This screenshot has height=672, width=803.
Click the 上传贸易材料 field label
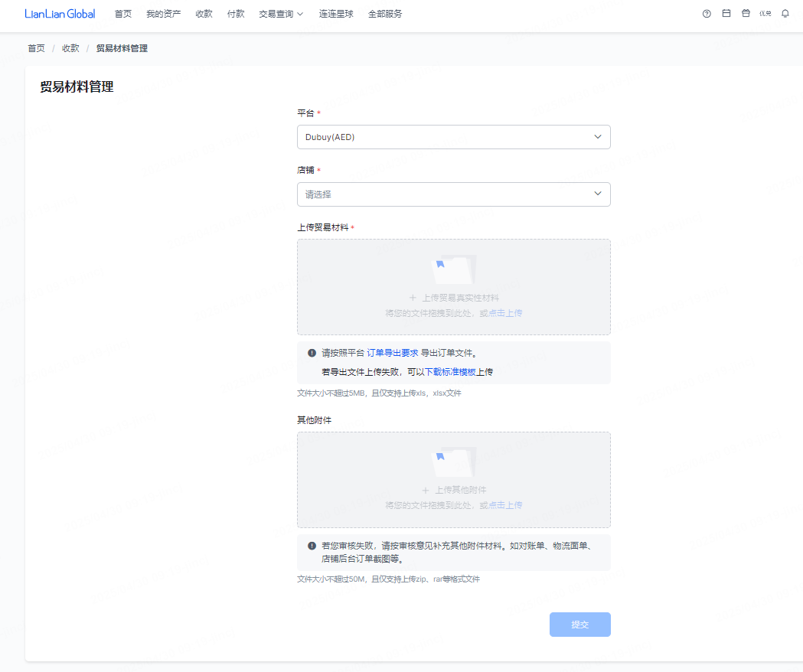(322, 227)
